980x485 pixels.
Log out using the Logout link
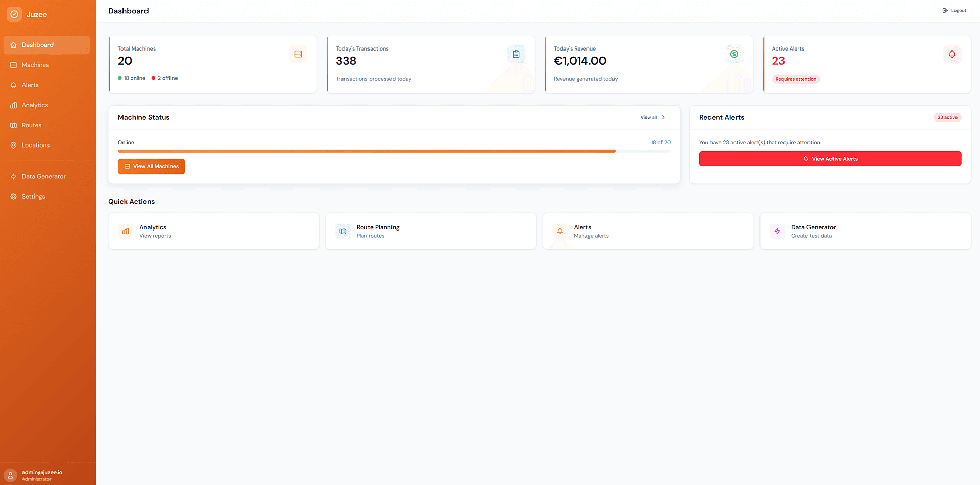(954, 11)
